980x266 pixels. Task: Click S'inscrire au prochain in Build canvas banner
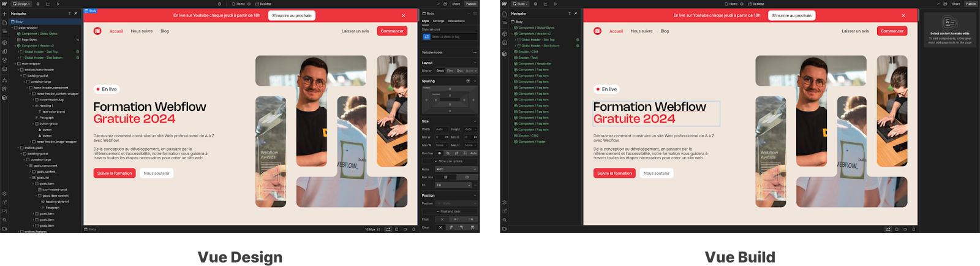point(791,15)
